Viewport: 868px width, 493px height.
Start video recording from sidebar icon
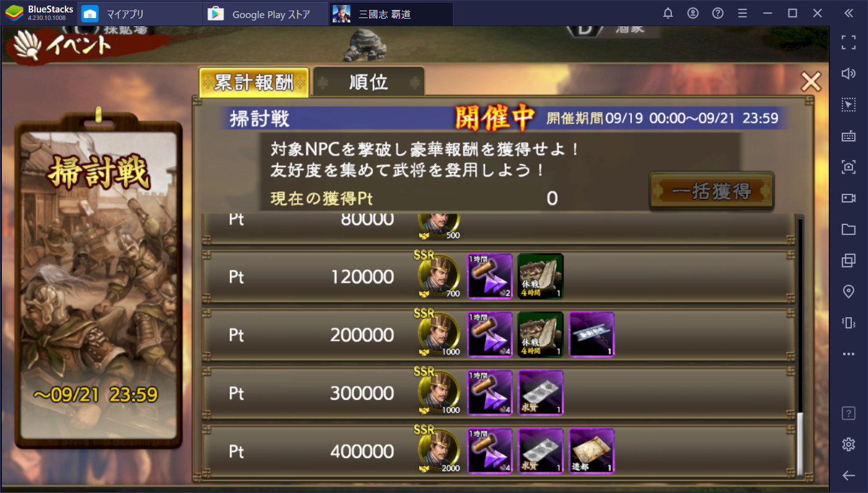849,198
